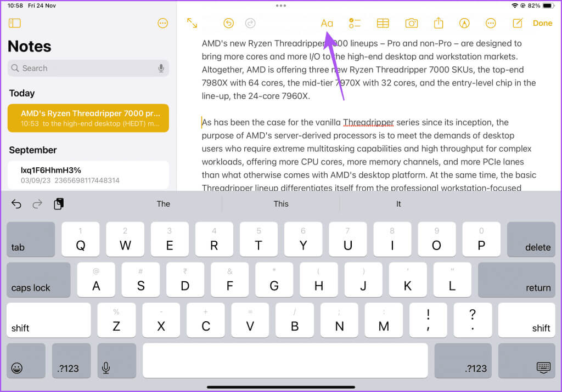Tap Done to finish editing
562x392 pixels.
[x=542, y=23]
